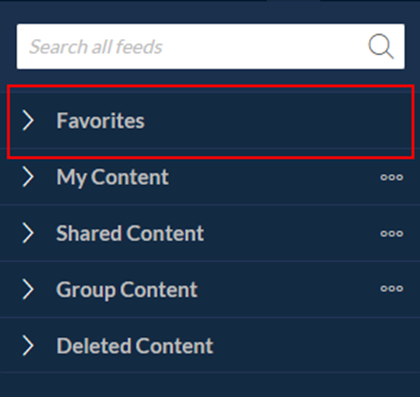Viewport: 420px width, 397px height.
Task: Expand Favorites using its chevron arrow
Action: click(28, 120)
